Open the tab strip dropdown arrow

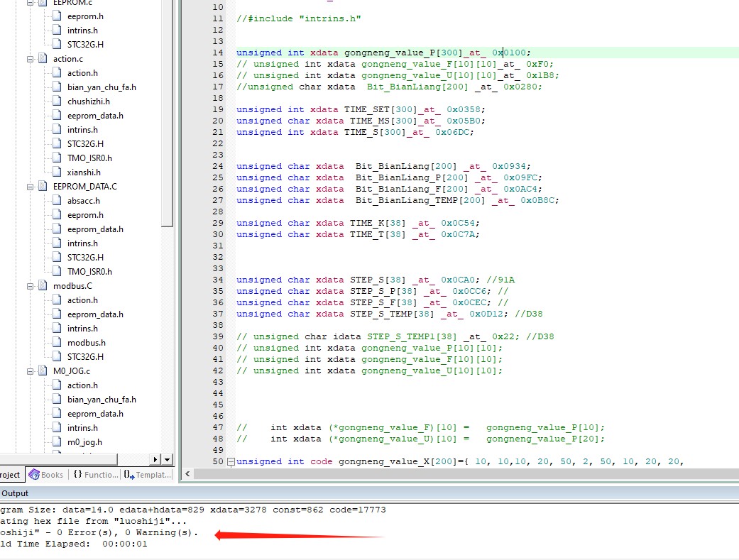pyautogui.click(x=168, y=459)
